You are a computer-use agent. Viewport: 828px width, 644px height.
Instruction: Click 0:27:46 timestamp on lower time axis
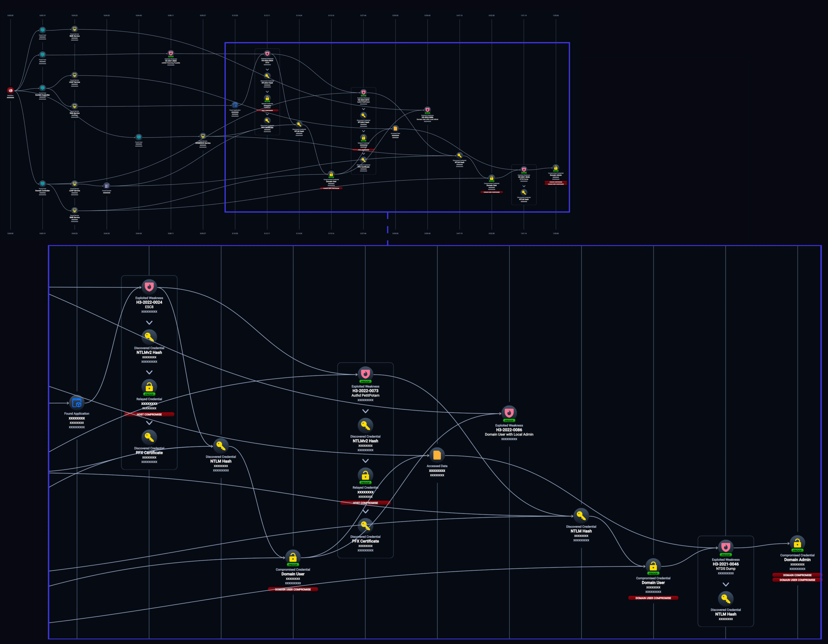click(363, 233)
